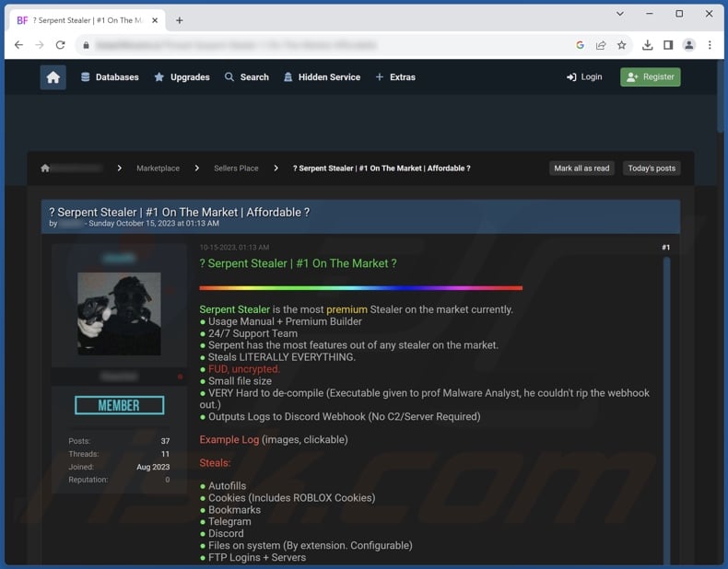Screen dimensions: 728x569
Task: Click the blurred address bar URL
Action: (x=237, y=45)
